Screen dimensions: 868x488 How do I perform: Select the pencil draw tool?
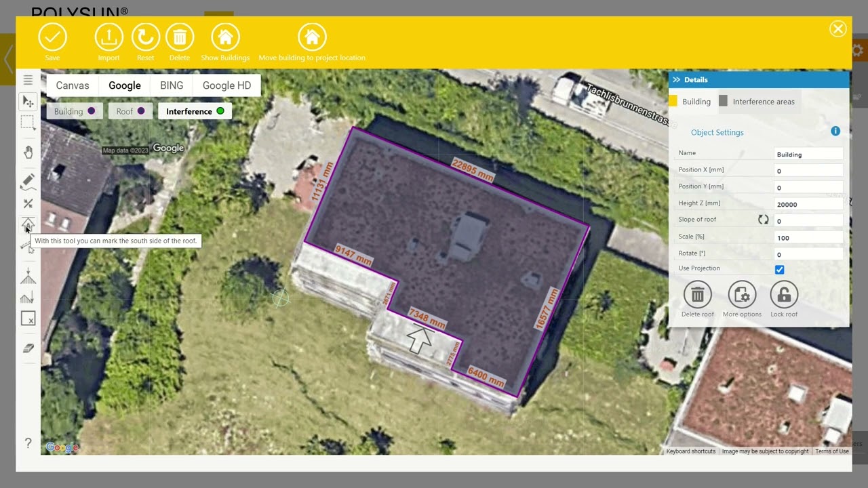pos(28,182)
